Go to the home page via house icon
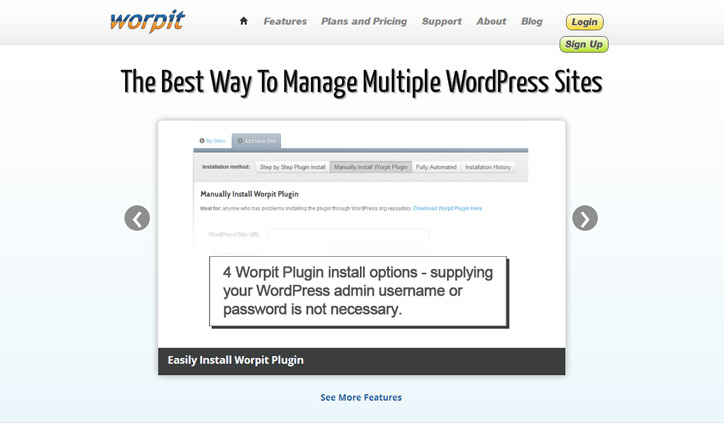 click(x=244, y=21)
